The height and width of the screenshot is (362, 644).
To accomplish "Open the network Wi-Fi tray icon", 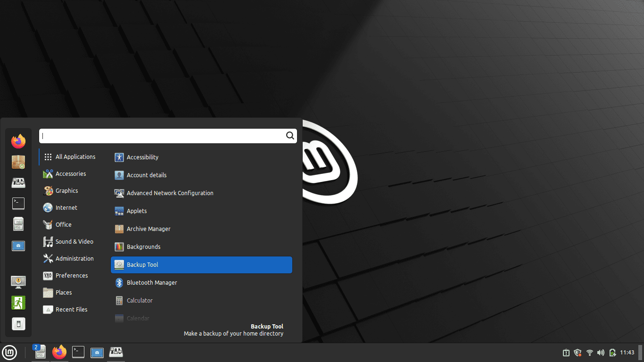I will 590,353.
